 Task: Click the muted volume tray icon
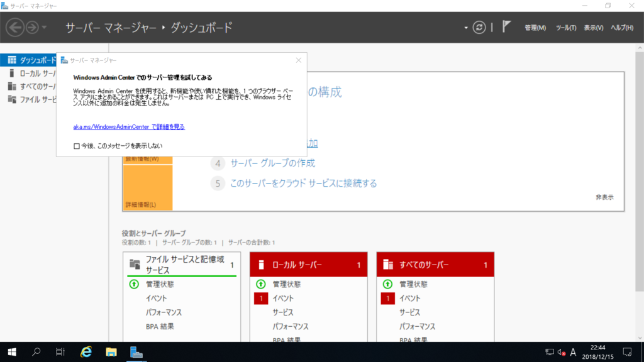pos(562,352)
